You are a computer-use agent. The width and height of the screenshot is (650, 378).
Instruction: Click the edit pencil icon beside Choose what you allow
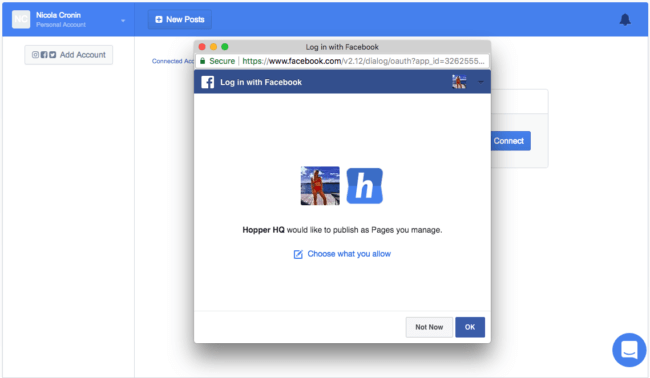tap(298, 254)
